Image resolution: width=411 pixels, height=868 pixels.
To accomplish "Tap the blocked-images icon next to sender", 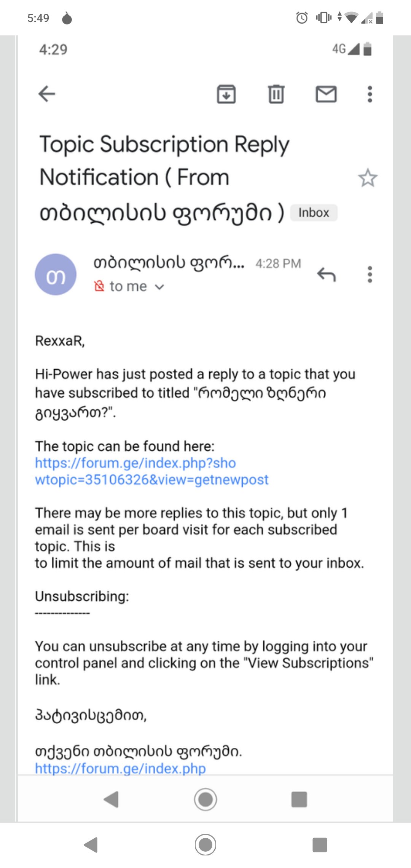I will 99,286.
